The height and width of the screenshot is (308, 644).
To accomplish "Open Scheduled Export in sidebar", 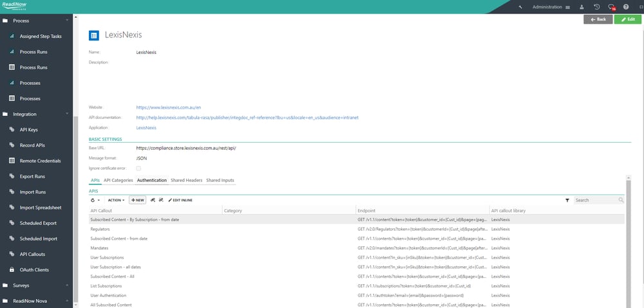I will point(38,223).
